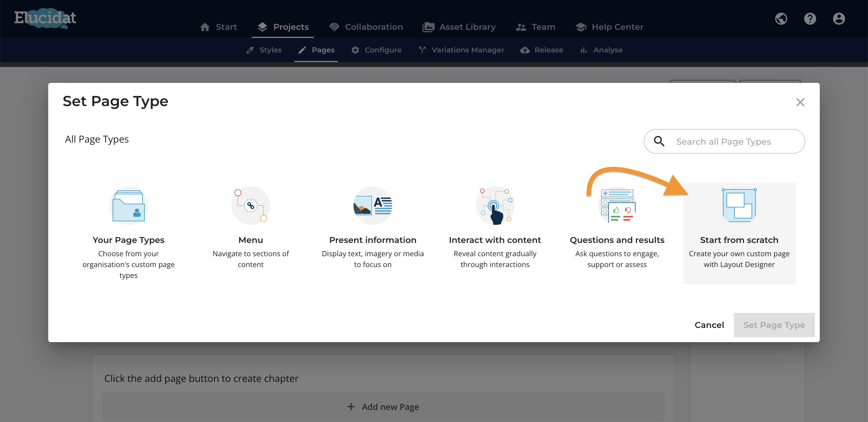The image size is (868, 422).
Task: Click the Cancel button
Action: tap(709, 325)
